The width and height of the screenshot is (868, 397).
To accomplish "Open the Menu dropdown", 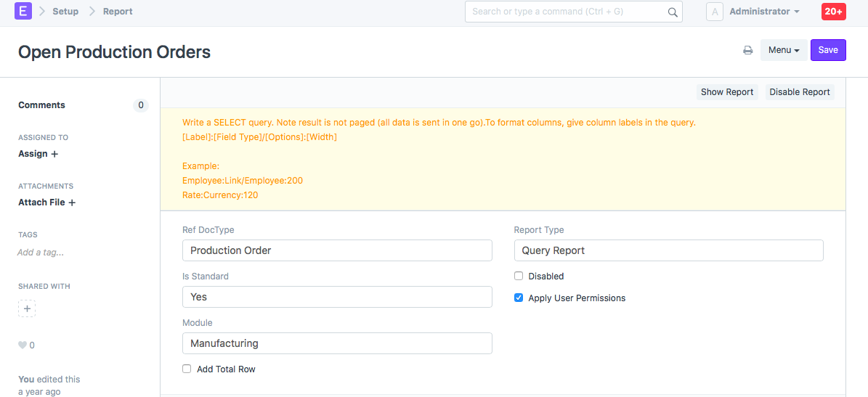I will (783, 50).
